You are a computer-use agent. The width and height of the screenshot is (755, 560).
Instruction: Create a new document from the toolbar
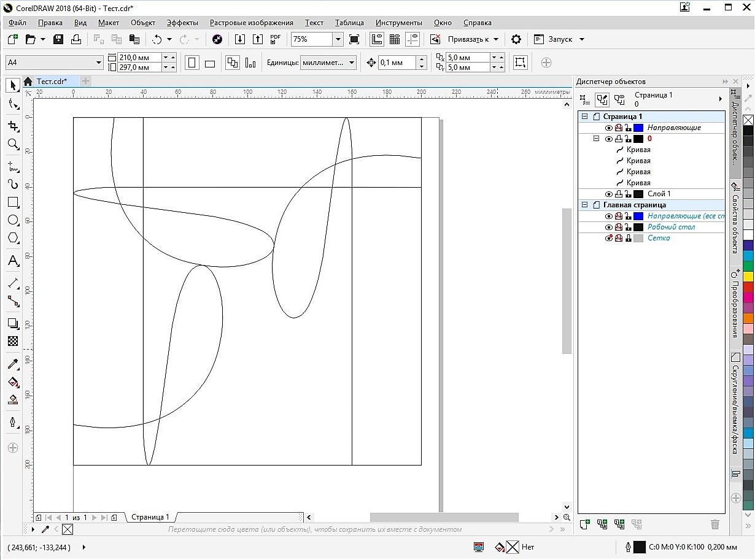point(12,39)
